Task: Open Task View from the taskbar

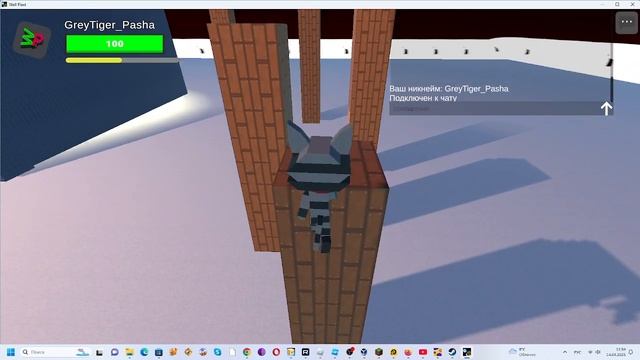Action: [x=99, y=352]
